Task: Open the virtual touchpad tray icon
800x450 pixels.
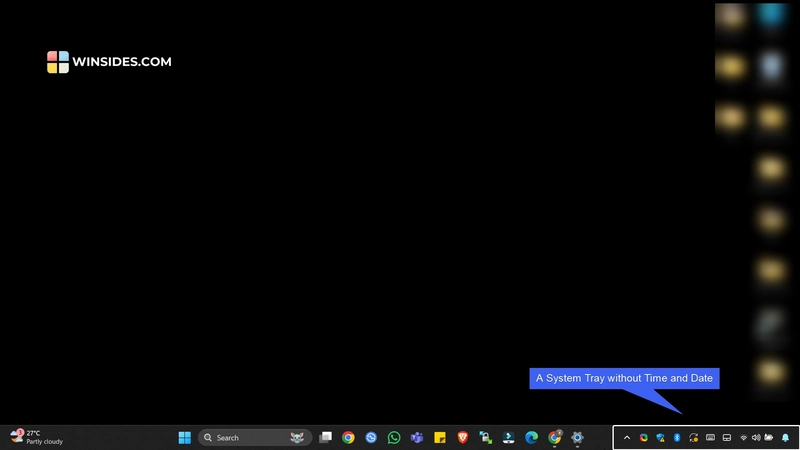Action: click(727, 437)
